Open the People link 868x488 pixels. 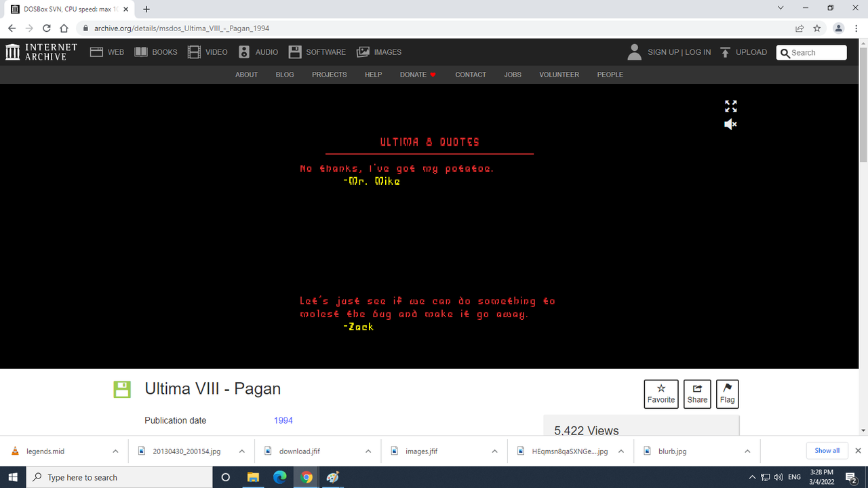coord(610,75)
